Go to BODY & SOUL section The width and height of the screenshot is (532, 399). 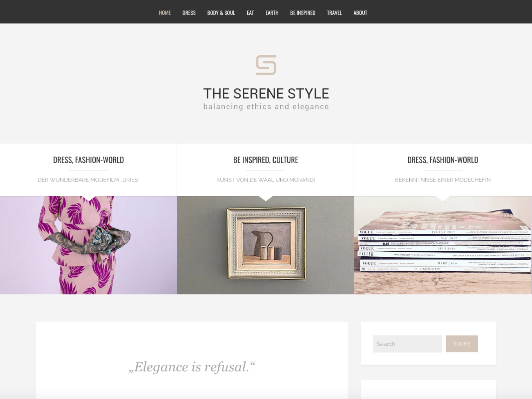click(x=221, y=13)
